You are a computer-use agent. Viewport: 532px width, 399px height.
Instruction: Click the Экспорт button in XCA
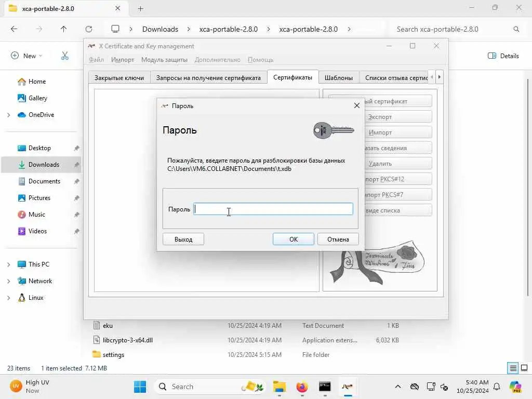click(398, 117)
